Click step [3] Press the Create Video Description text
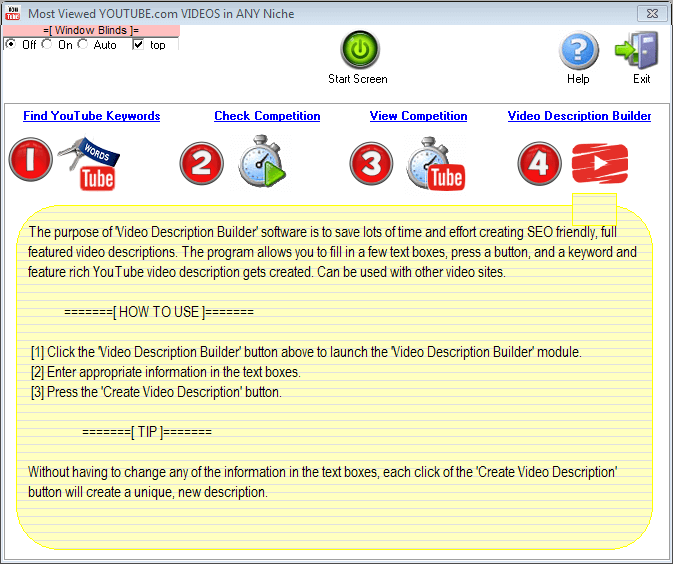The width and height of the screenshot is (673, 564). tap(156, 392)
